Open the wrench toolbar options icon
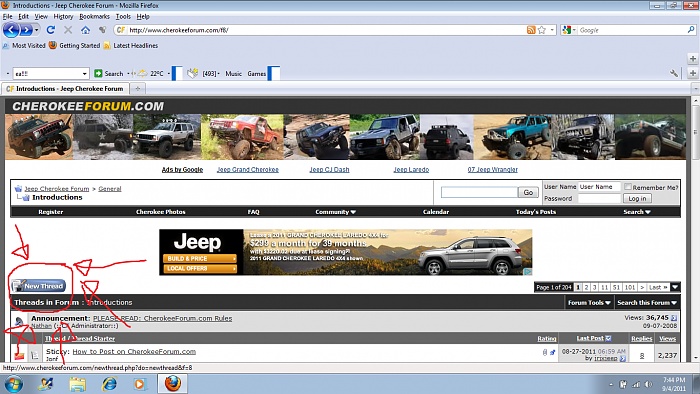This screenshot has height=394, width=700. (x=674, y=73)
